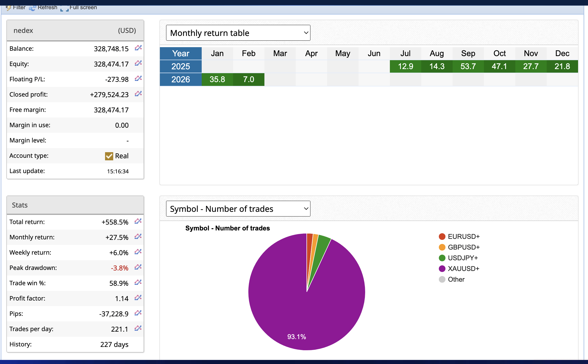This screenshot has width=588, height=364.
Task: Open the chart icon next to Trade win %
Action: (x=138, y=283)
